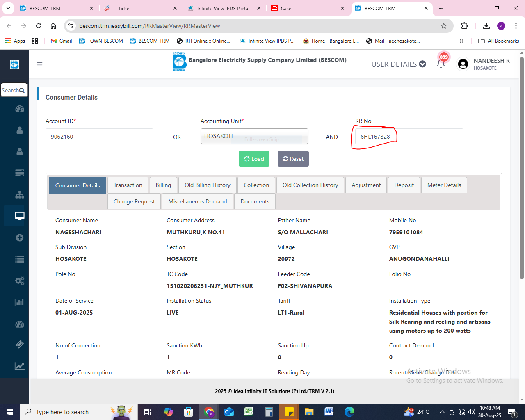Click the BESCOM header logo
The image size is (525, 420).
(x=179, y=62)
